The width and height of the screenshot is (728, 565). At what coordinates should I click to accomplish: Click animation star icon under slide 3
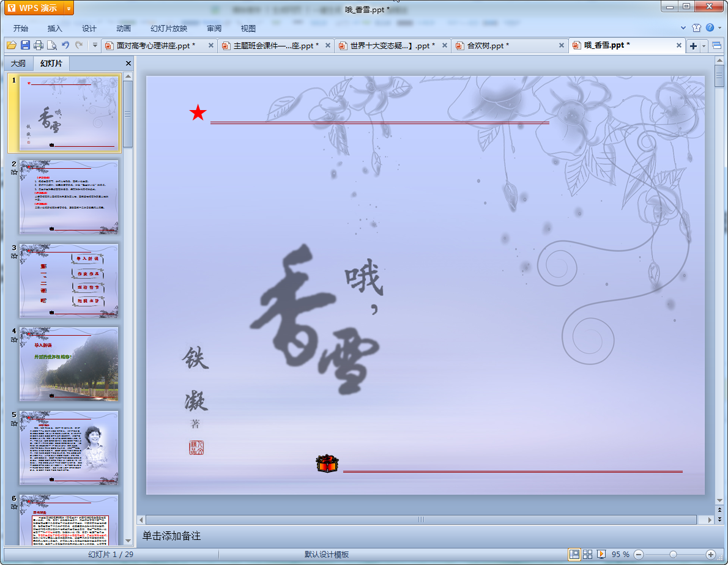(14, 256)
